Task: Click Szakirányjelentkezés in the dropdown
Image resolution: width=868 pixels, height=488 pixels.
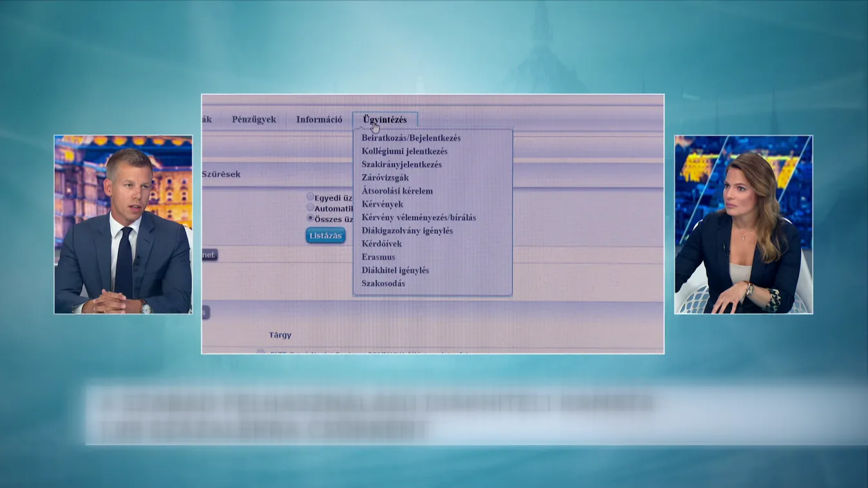Action: (401, 164)
